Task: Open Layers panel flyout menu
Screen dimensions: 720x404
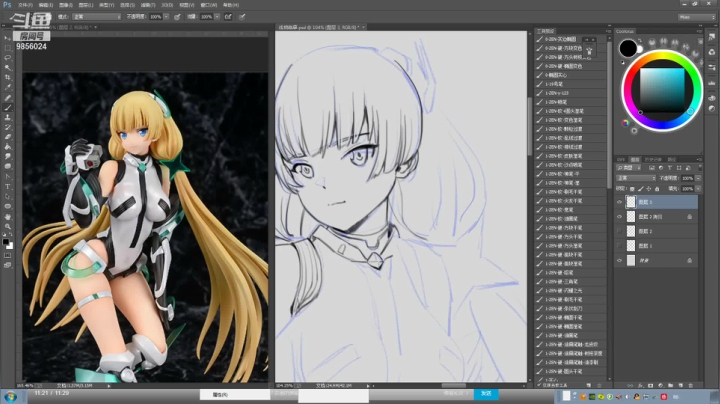Action: [x=700, y=159]
